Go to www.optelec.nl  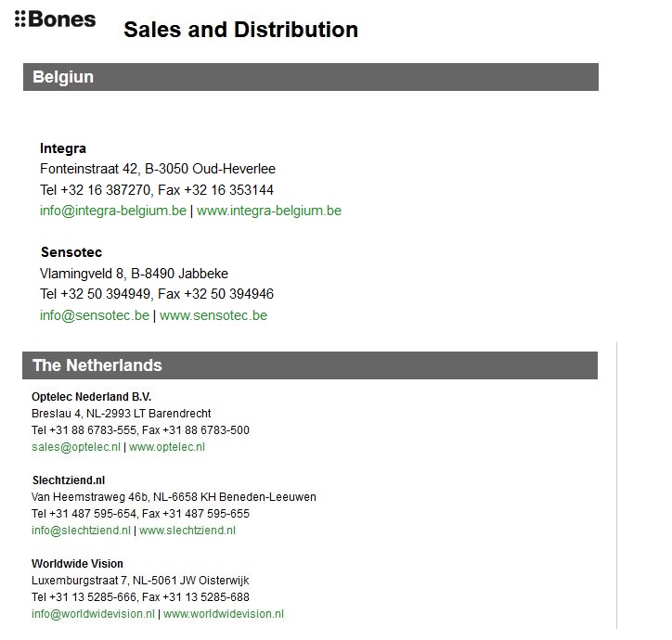(167, 446)
